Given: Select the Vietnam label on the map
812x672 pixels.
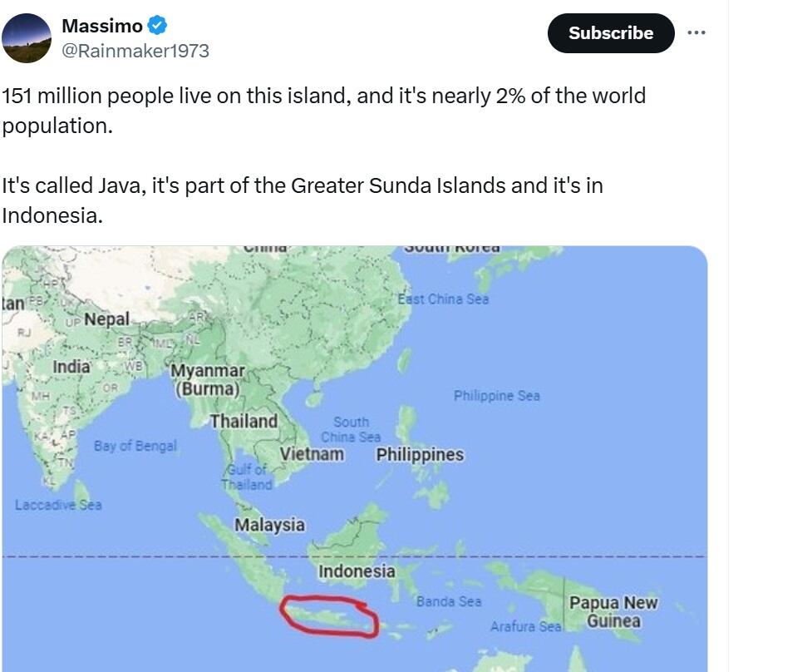Looking at the screenshot, I should click(312, 454).
